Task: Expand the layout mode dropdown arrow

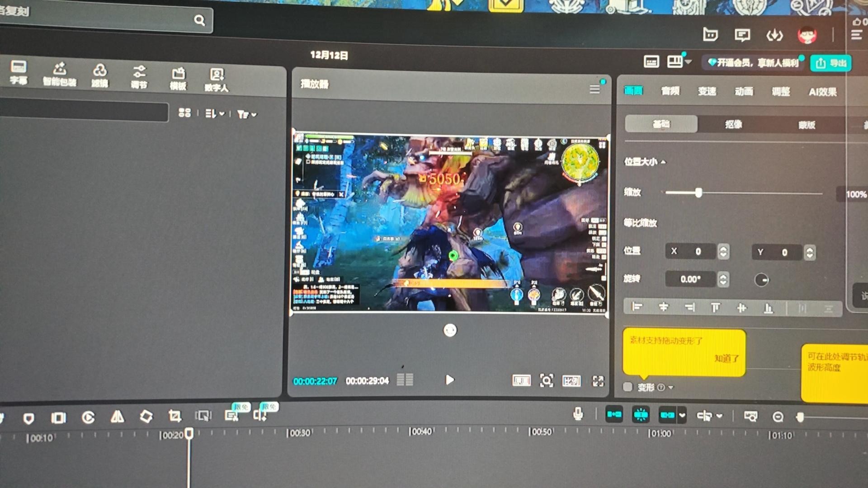Action: click(x=688, y=61)
